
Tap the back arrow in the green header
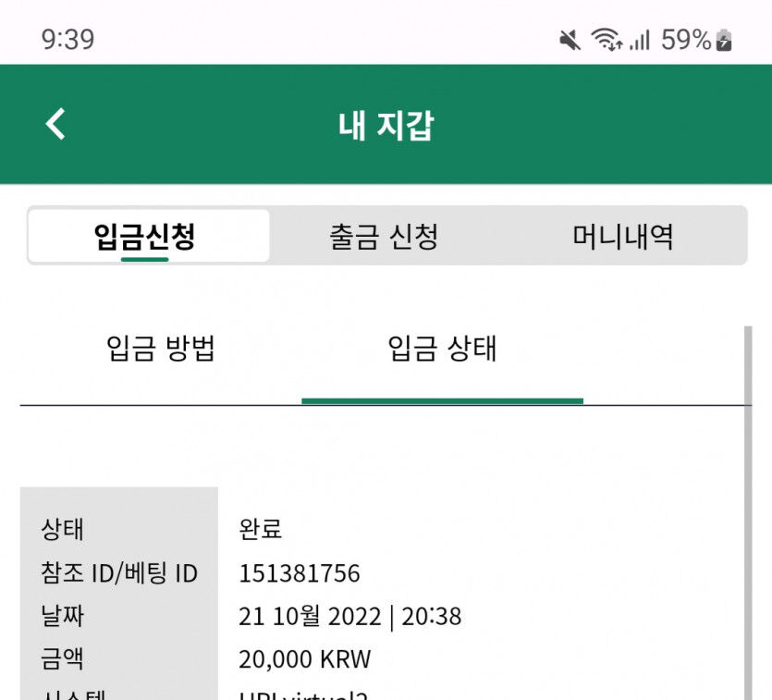click(x=55, y=124)
